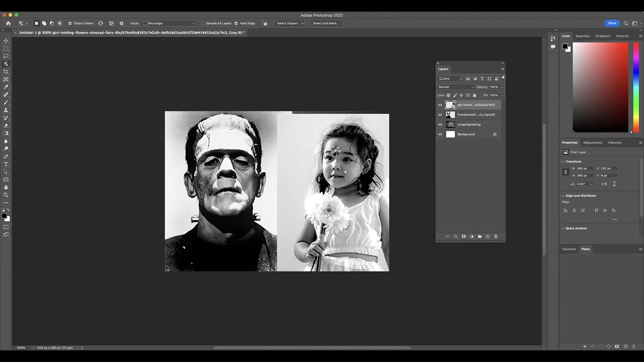Select the Hand tool
The image size is (644, 362).
tap(6, 187)
